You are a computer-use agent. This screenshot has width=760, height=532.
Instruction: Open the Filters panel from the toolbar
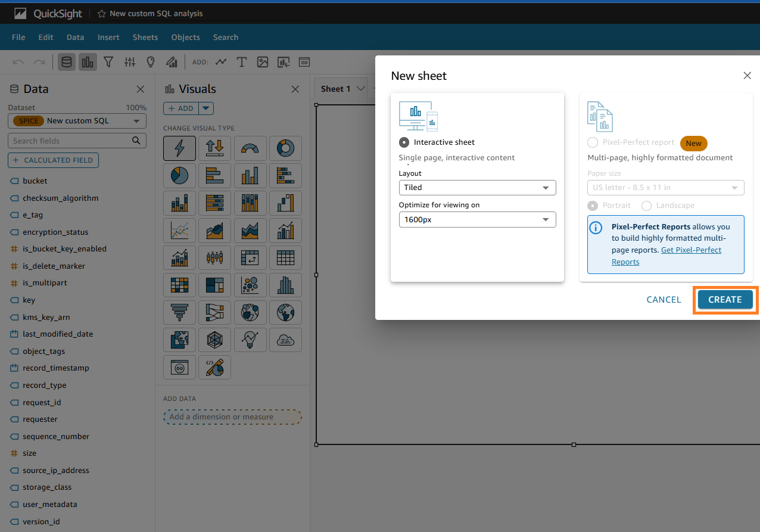108,62
